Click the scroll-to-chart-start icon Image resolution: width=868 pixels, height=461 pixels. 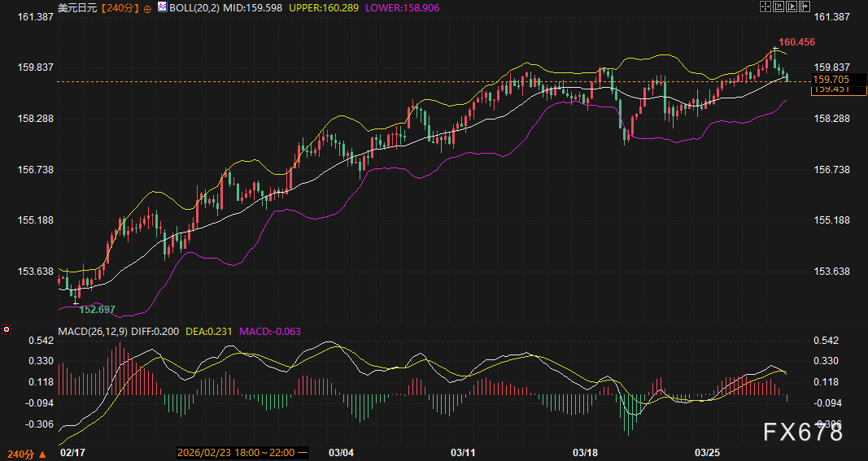[779, 7]
